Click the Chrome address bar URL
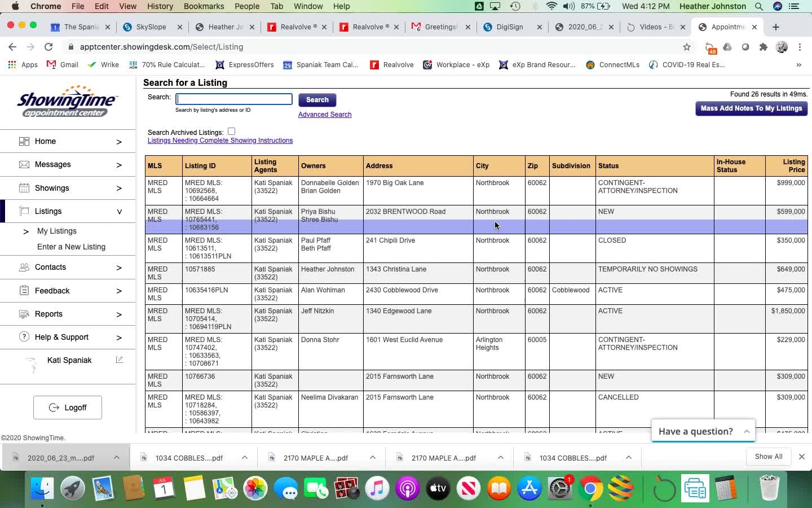The width and height of the screenshot is (812, 508). [x=161, y=47]
